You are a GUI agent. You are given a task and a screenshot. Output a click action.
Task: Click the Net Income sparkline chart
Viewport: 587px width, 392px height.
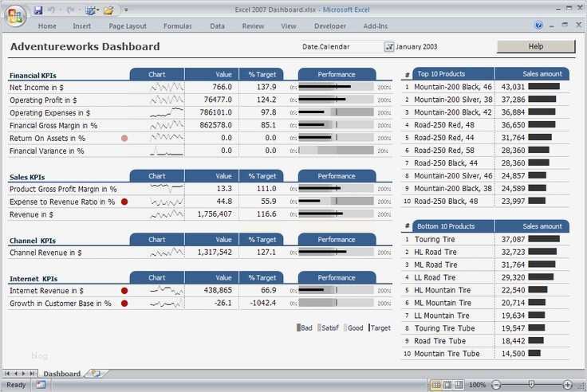click(167, 88)
